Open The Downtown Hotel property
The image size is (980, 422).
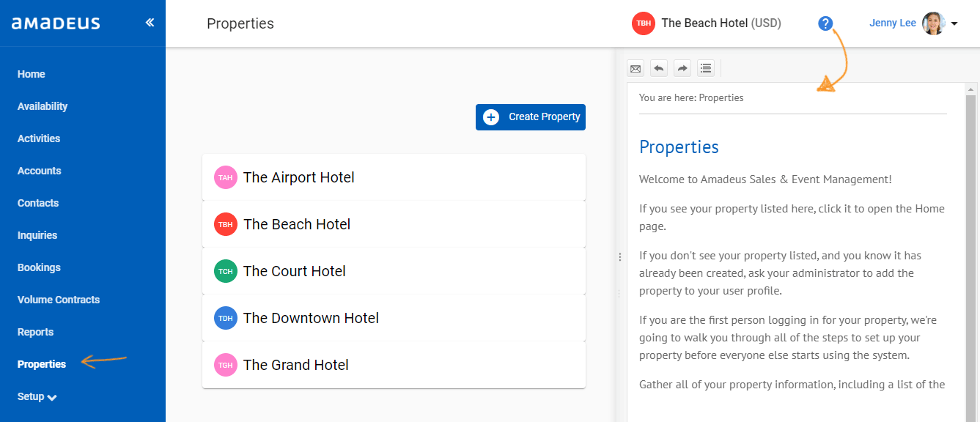coord(394,318)
